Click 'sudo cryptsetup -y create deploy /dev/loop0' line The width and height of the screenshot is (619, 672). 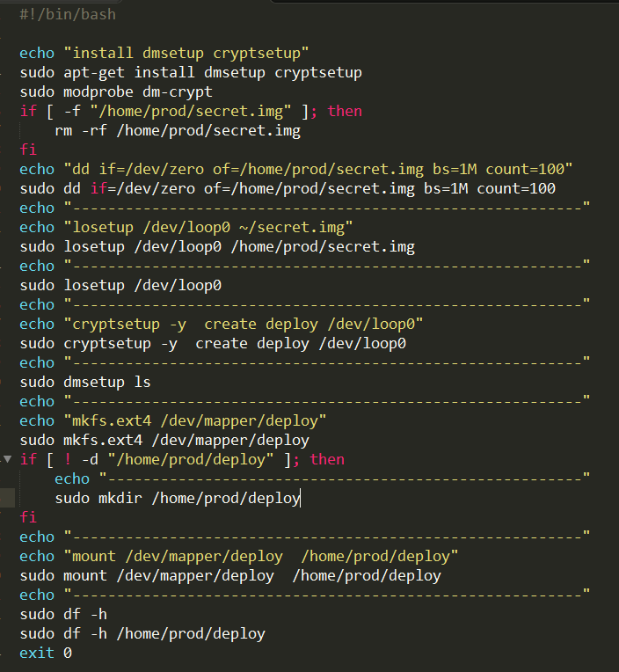213,343
